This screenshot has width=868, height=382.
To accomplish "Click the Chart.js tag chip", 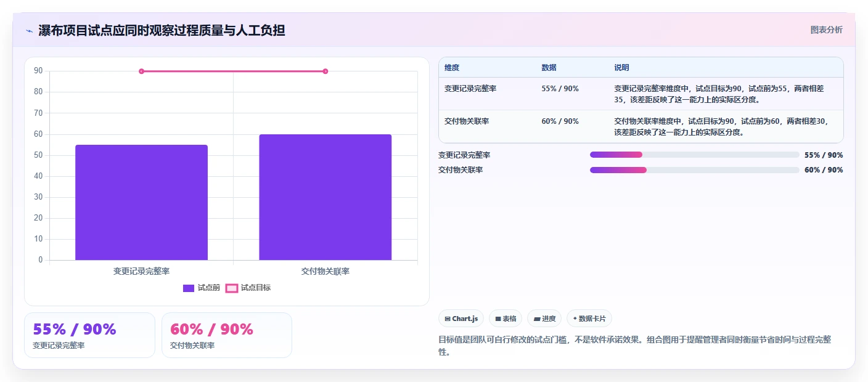I will coord(461,319).
